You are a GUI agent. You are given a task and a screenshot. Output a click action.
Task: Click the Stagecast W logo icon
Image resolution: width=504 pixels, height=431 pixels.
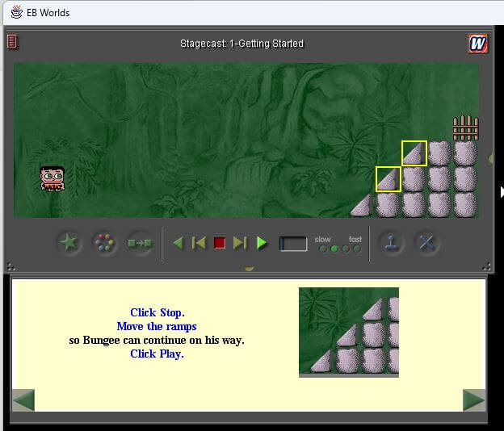point(478,44)
